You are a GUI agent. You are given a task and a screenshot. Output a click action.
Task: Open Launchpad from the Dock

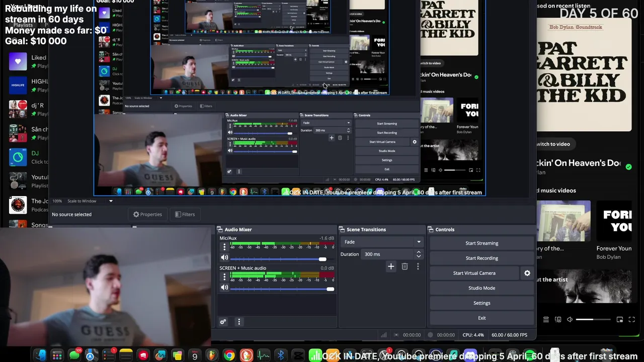tap(57, 356)
